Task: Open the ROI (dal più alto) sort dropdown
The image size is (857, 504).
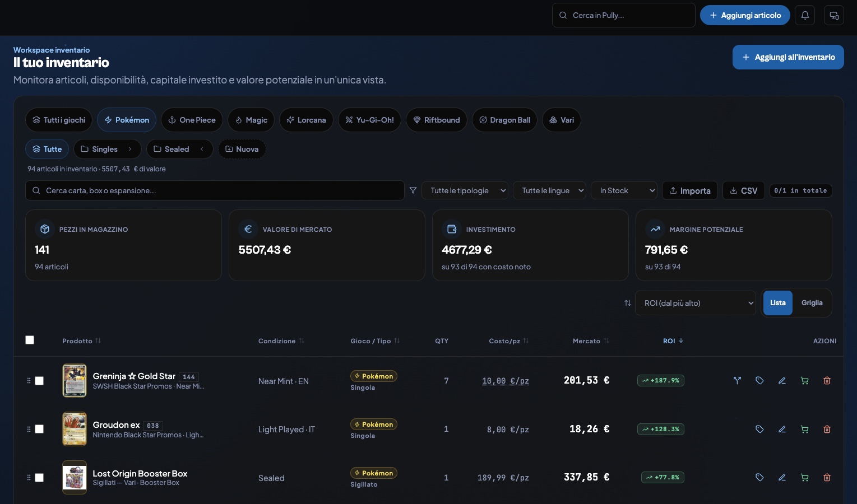Action: pos(696,303)
